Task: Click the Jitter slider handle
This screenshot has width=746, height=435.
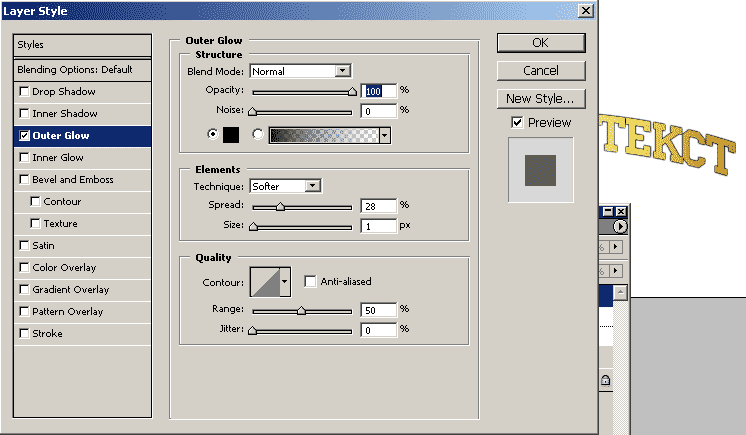Action: [253, 331]
